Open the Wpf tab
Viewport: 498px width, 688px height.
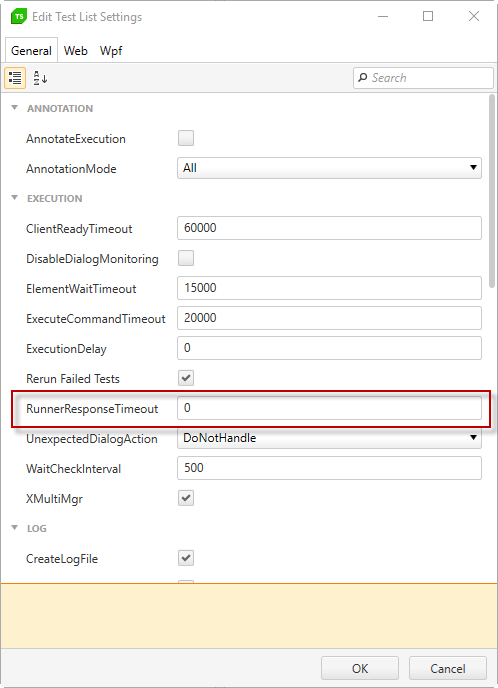tap(111, 51)
